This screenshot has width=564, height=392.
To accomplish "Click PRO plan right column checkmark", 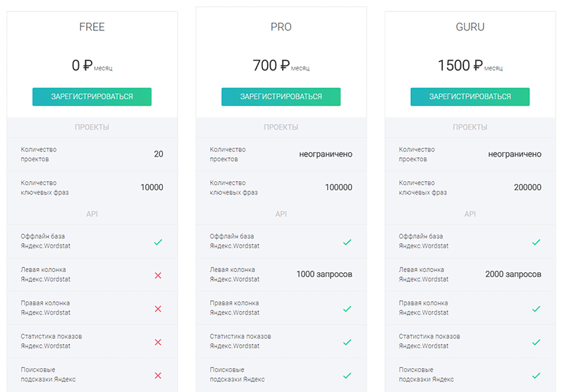I will (x=347, y=309).
